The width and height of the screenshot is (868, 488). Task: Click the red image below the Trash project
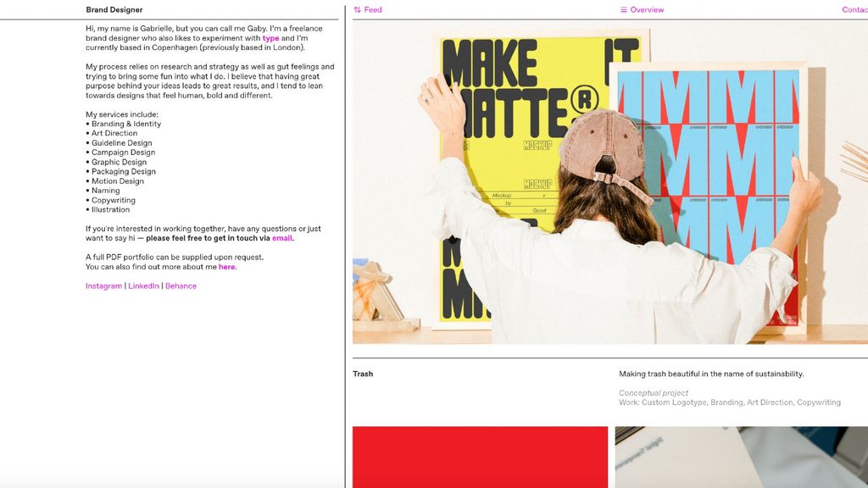point(477,457)
